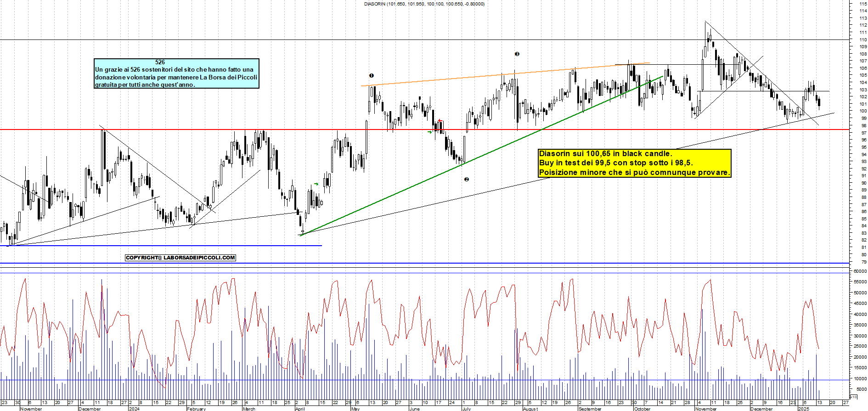Viewport: 868px width, 411px height.
Task: Click the 'July' month label
Action: click(466, 408)
